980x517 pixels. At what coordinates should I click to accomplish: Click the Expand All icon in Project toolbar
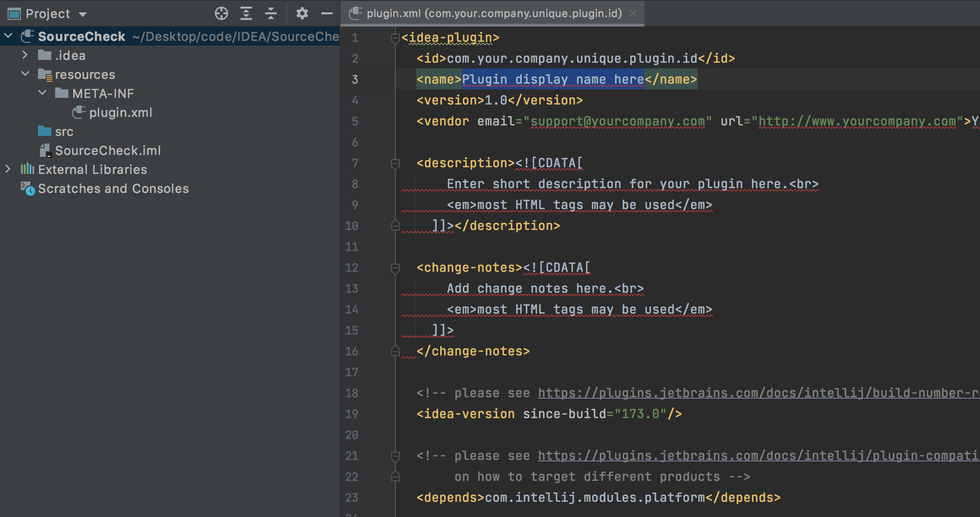click(x=246, y=13)
